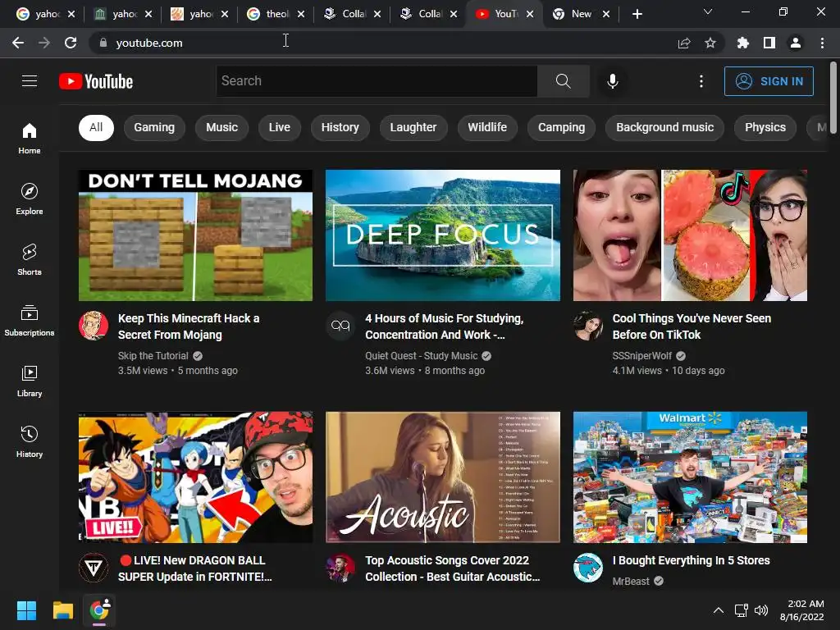
Task: Open the browser extensions puzzle icon
Action: click(x=743, y=43)
